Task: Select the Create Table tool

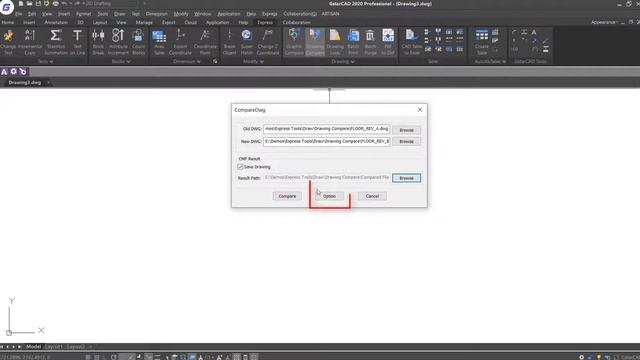Action: [x=482, y=42]
